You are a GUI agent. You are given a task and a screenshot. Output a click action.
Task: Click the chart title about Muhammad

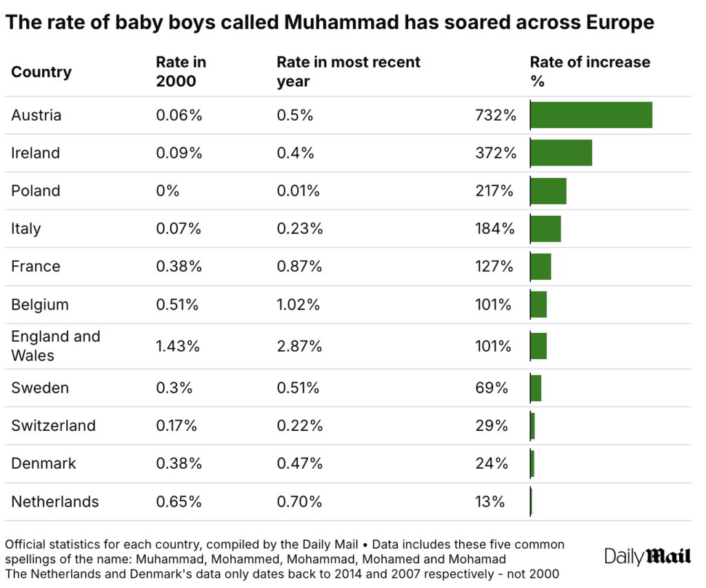(x=330, y=23)
